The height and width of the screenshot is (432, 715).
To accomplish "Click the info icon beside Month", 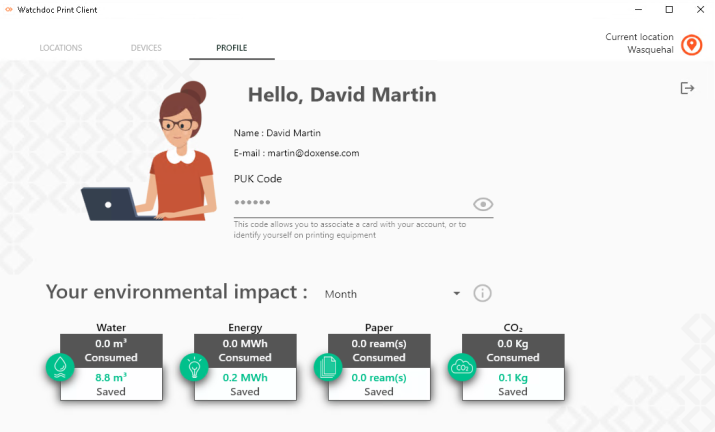I will coord(482,293).
